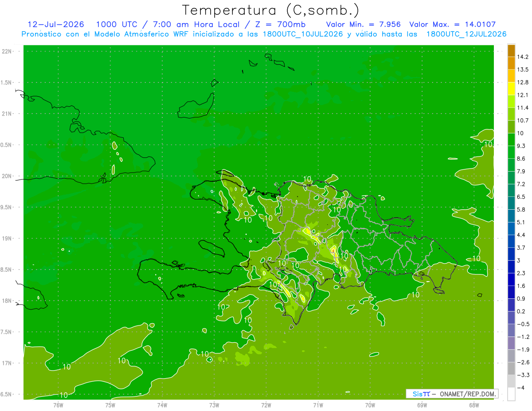The image size is (532, 411).
Task: Click the longitude label '71W'
Action: (x=318, y=405)
